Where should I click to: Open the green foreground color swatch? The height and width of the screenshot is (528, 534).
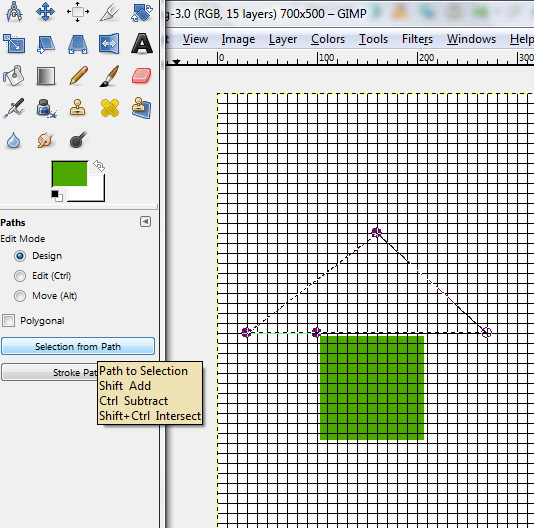click(x=69, y=173)
